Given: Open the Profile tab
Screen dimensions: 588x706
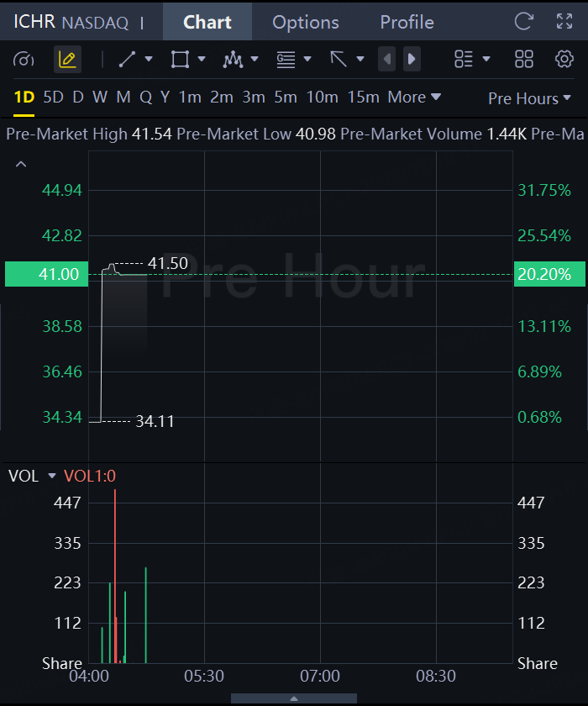Looking at the screenshot, I should [x=407, y=22].
